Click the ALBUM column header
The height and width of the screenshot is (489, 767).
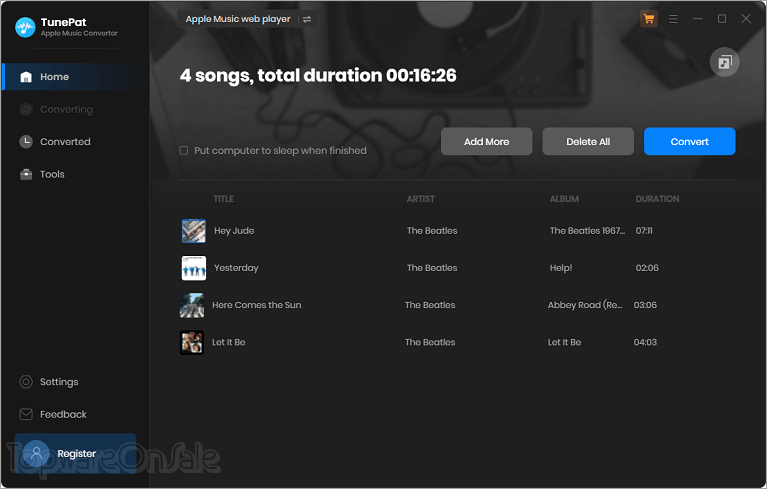(x=564, y=199)
